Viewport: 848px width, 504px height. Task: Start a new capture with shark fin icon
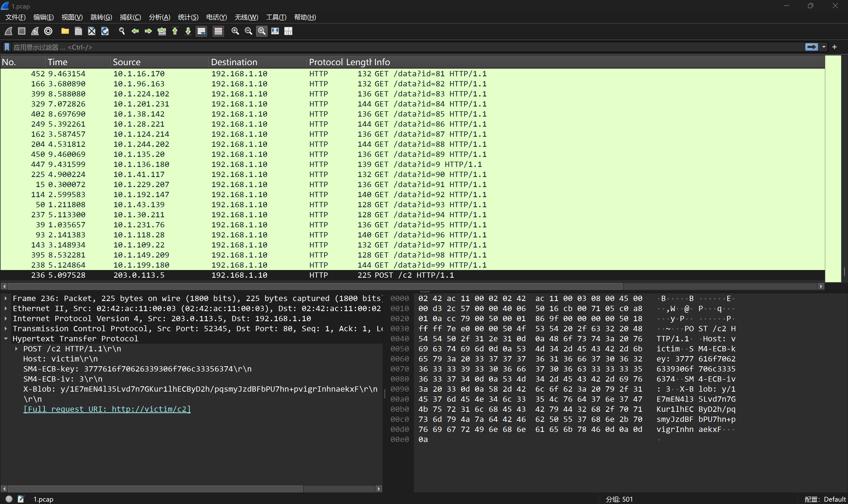click(x=8, y=31)
